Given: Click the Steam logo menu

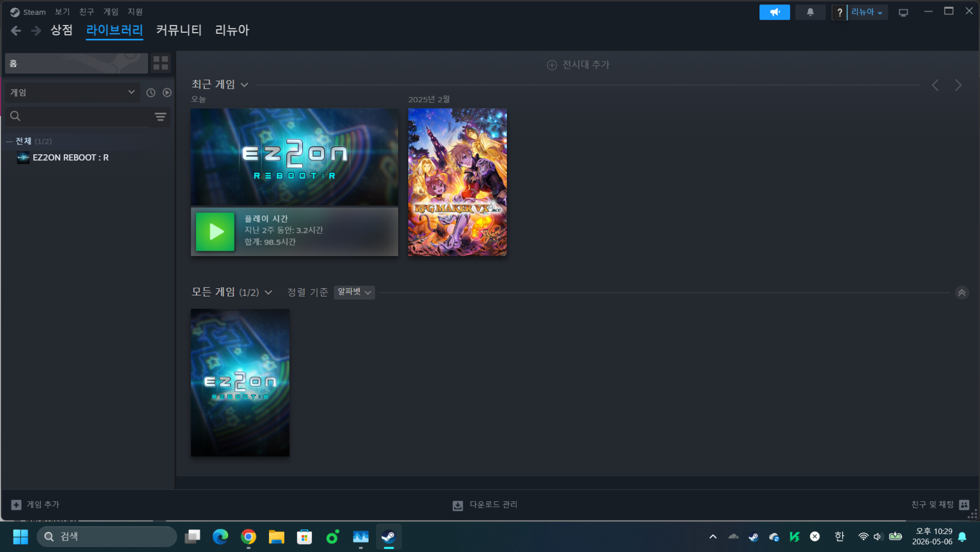Looking at the screenshot, I should [28, 12].
